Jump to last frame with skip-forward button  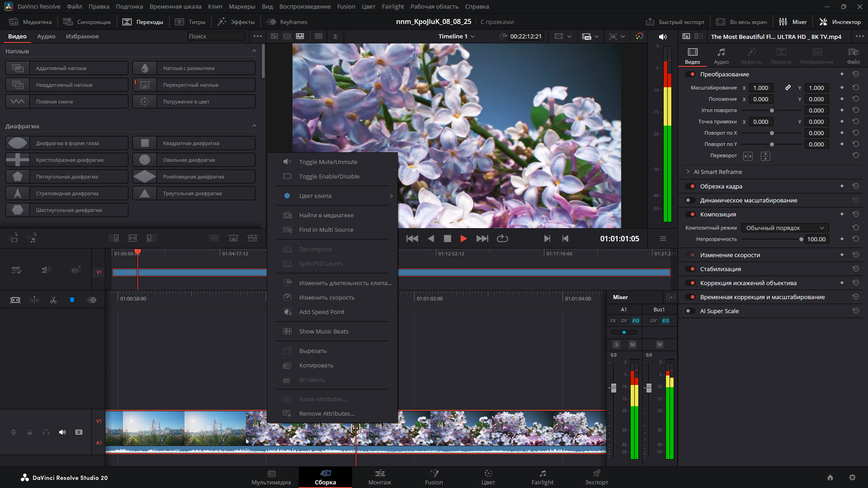(x=482, y=239)
